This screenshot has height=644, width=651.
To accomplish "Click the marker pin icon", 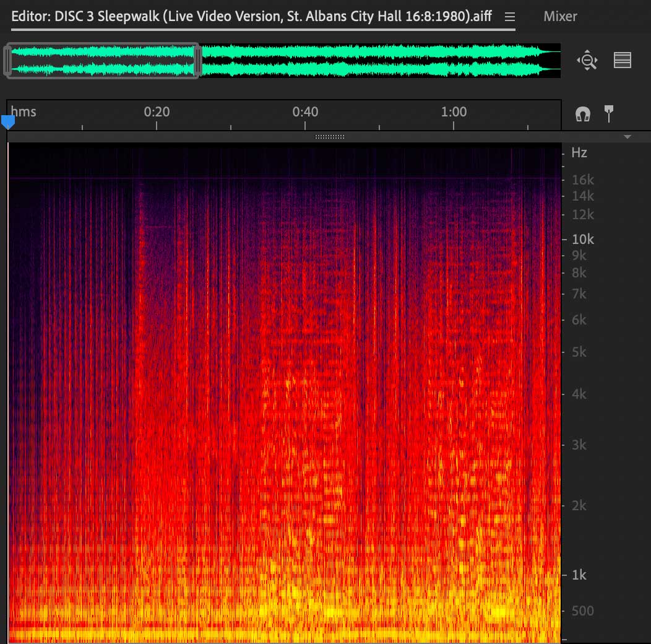I will (609, 113).
